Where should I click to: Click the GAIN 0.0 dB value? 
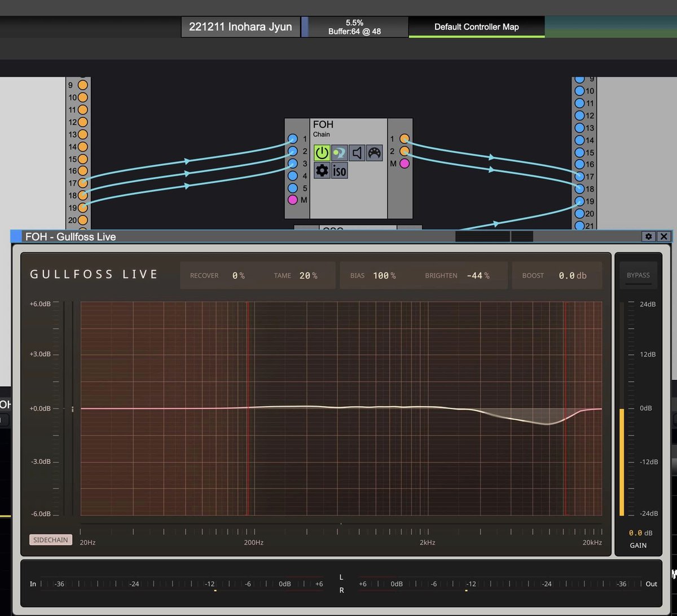(x=640, y=533)
